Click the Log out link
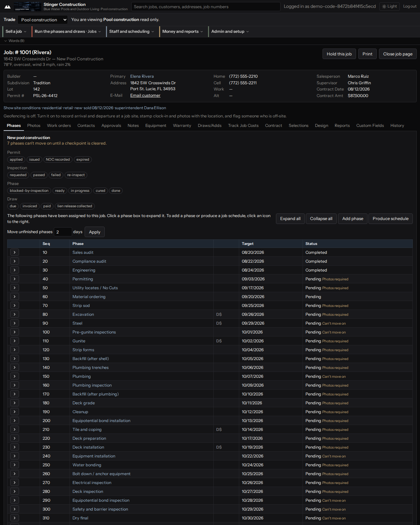This screenshot has width=420, height=525. point(410,7)
